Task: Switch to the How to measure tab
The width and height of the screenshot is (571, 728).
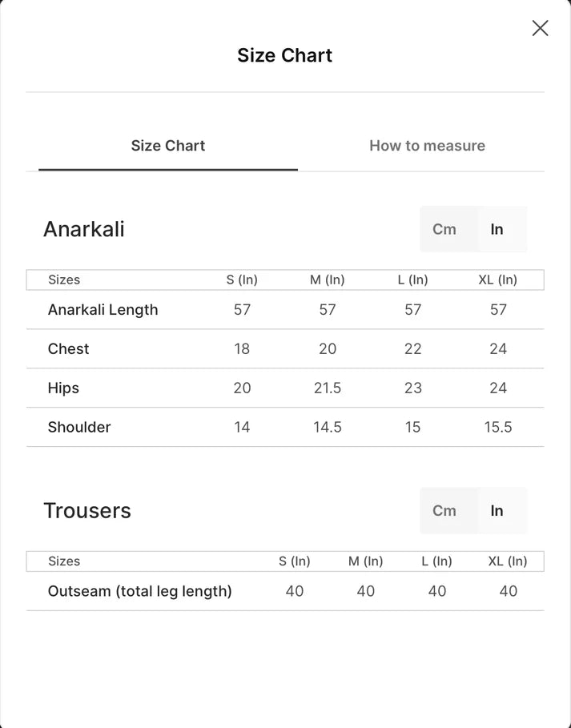Action: tap(427, 146)
